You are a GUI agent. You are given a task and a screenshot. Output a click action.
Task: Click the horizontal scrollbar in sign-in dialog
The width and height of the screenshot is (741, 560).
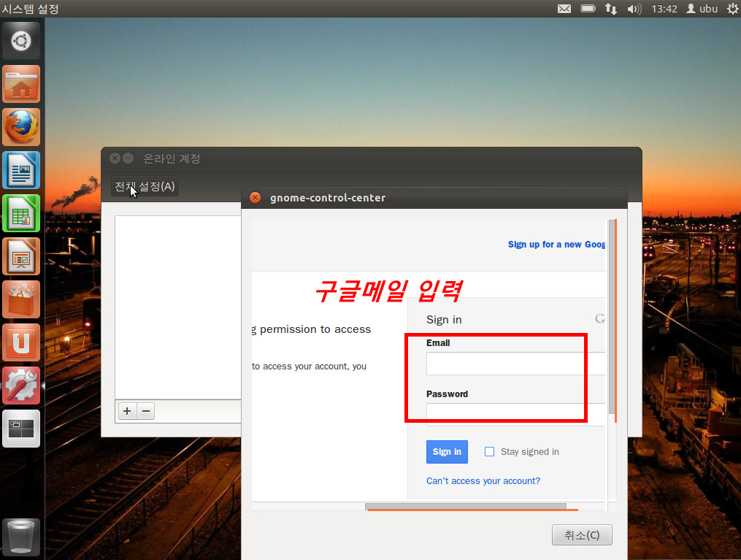click(465, 506)
